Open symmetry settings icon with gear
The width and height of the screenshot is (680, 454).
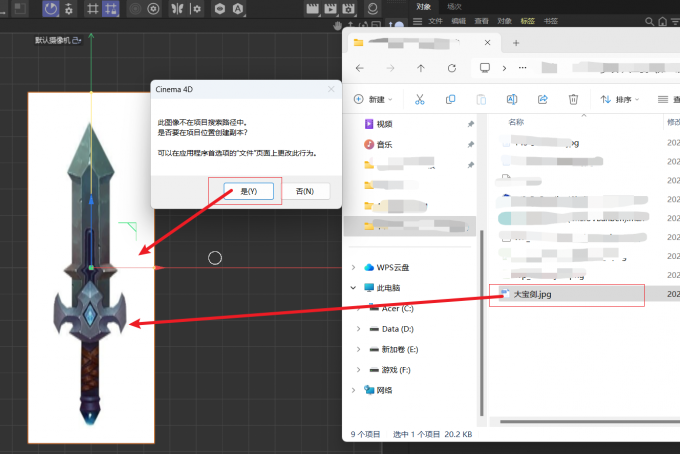pyautogui.click(x=196, y=9)
